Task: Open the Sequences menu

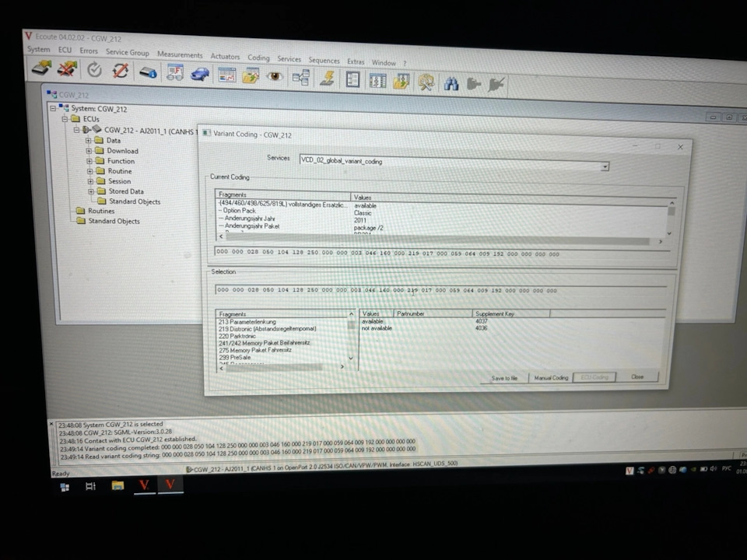Action: tap(324, 61)
